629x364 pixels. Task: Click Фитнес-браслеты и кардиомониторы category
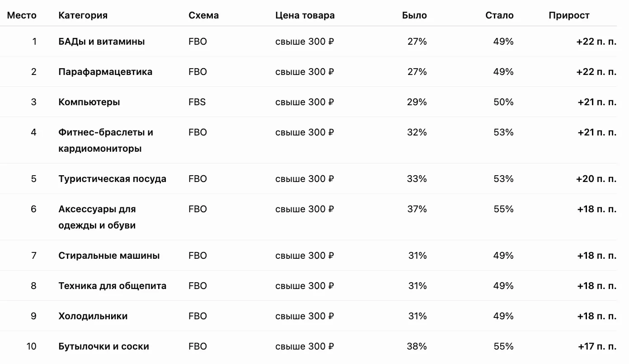tap(106, 140)
